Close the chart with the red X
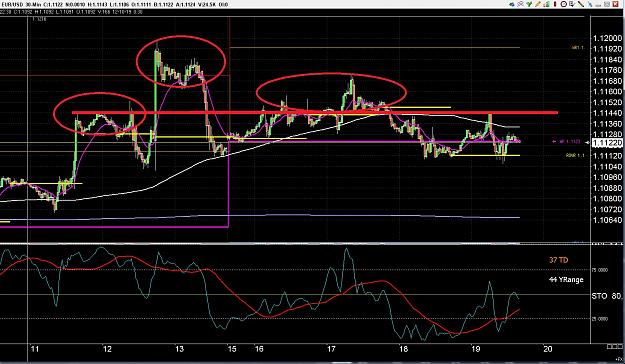 point(615,4)
